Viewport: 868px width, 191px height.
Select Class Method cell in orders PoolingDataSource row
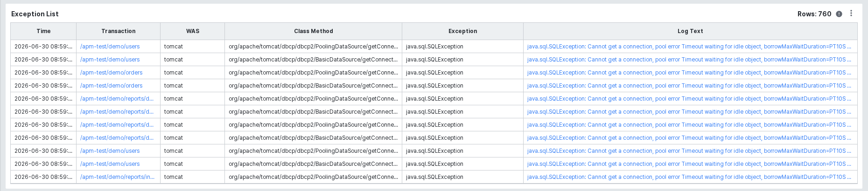[314, 73]
